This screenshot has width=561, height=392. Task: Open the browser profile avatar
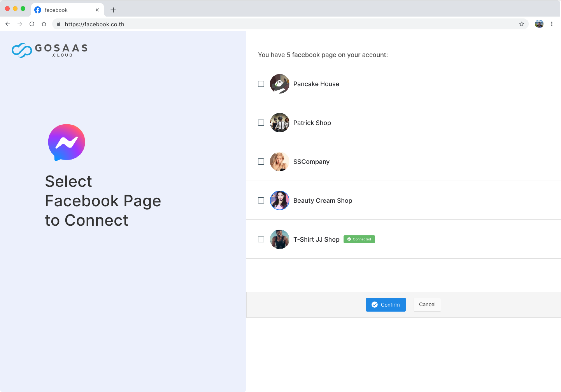[x=539, y=24]
